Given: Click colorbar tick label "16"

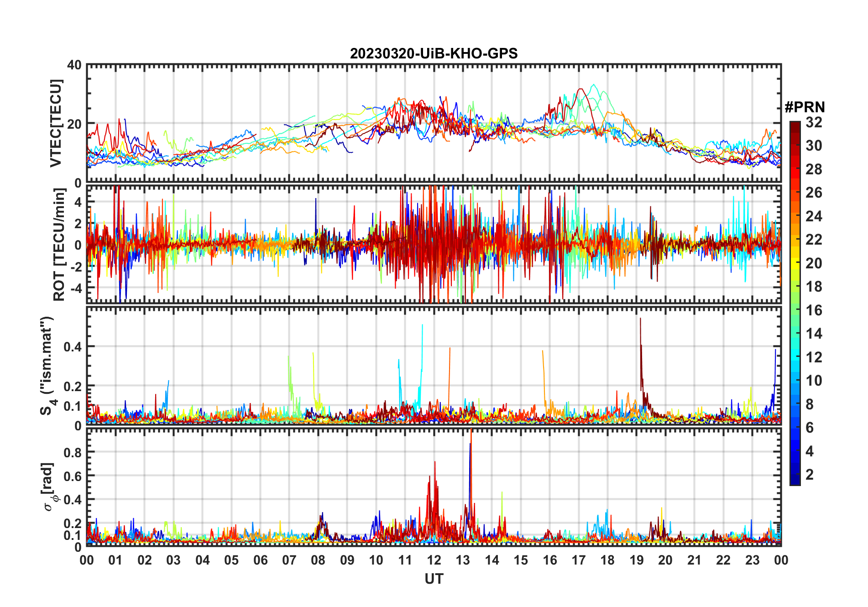Looking at the screenshot, I should pyautogui.click(x=814, y=310).
